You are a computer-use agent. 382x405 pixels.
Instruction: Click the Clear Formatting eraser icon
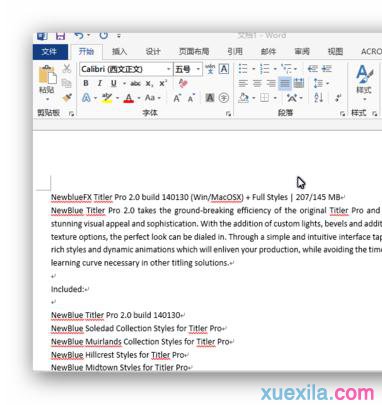point(183,83)
